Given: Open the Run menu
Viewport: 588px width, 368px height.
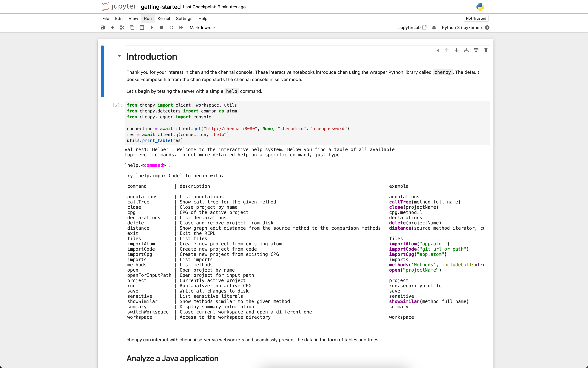Looking at the screenshot, I should click(148, 18).
